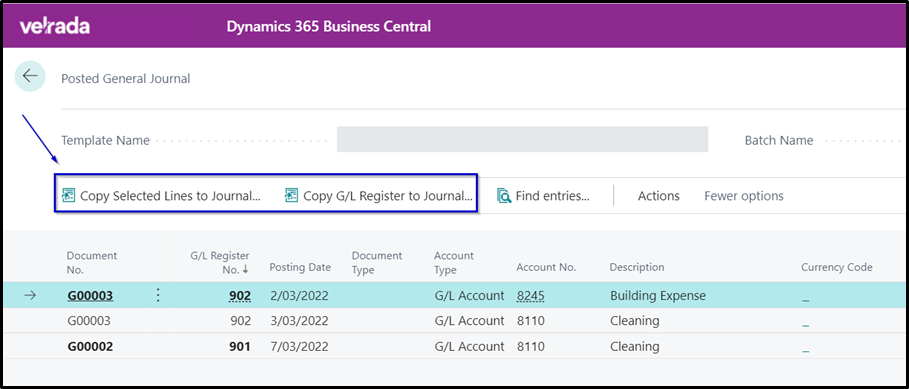Click the Copy G/L Register to Journal icon
The image size is (909, 389).
(292, 196)
